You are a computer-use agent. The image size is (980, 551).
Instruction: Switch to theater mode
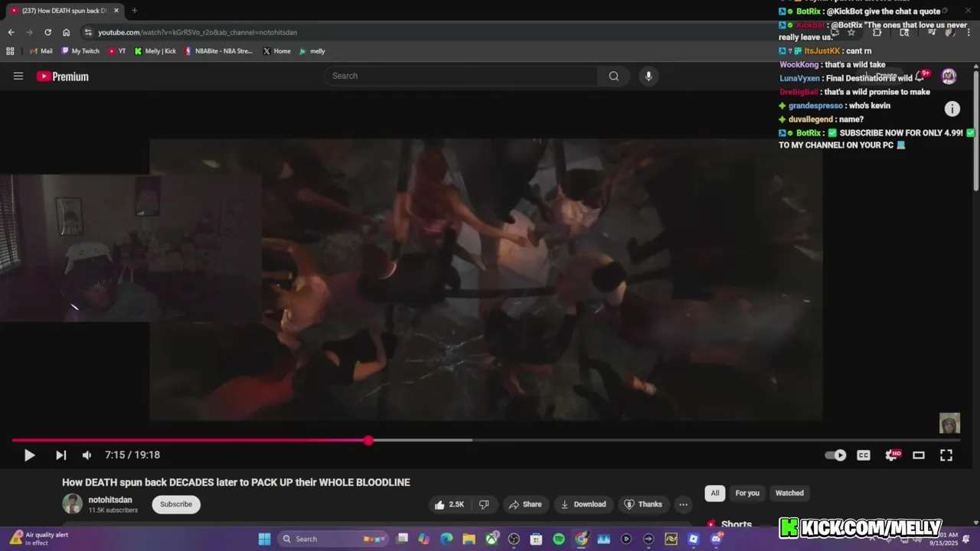[919, 455]
